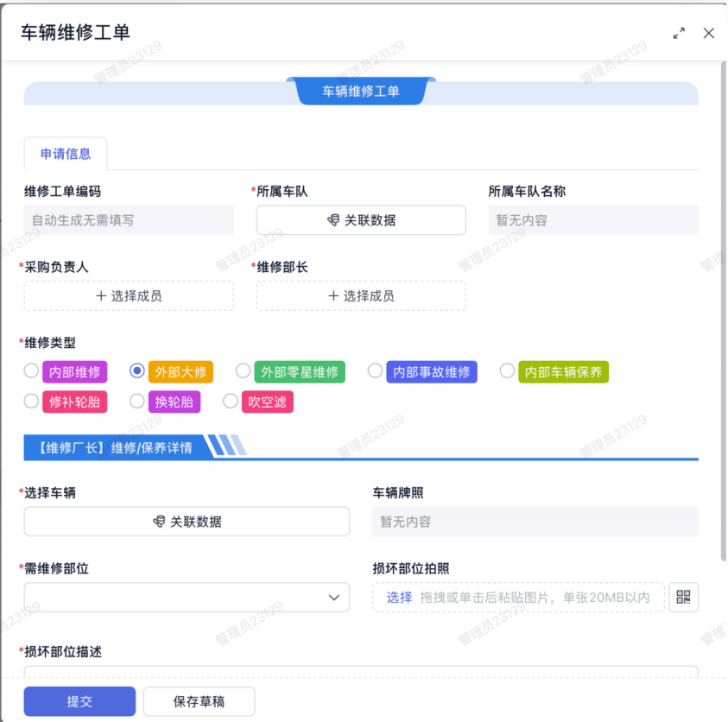Select the 换轮胎 radio option
Screen dimensions: 728x722
[x=137, y=402]
